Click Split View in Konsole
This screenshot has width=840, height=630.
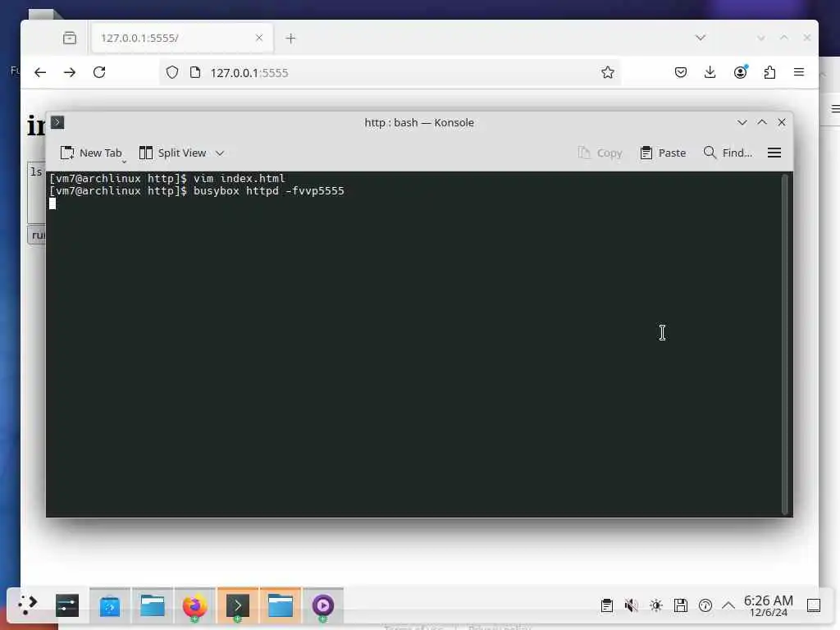(x=172, y=153)
